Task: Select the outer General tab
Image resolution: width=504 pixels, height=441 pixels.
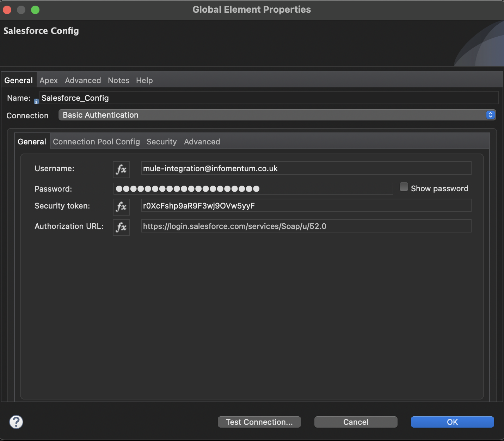Action: pos(19,80)
